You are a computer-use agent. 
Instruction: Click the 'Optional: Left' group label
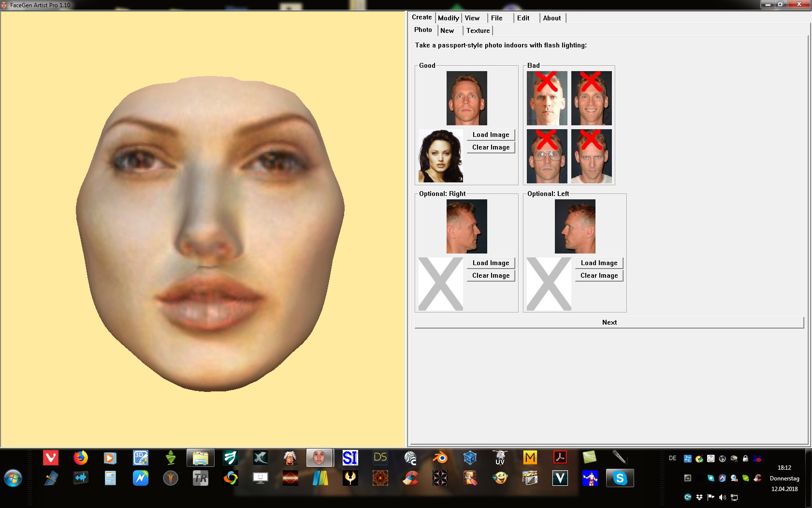tap(548, 194)
